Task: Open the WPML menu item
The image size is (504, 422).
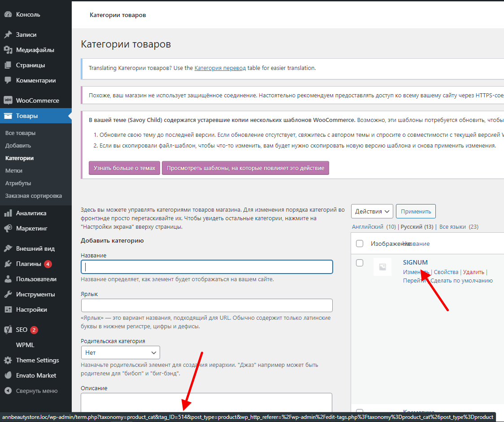Action: coord(25,345)
